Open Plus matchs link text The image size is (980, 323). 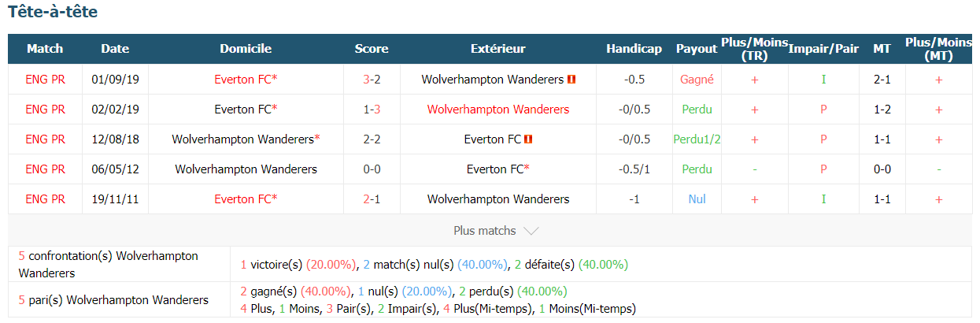click(x=485, y=231)
